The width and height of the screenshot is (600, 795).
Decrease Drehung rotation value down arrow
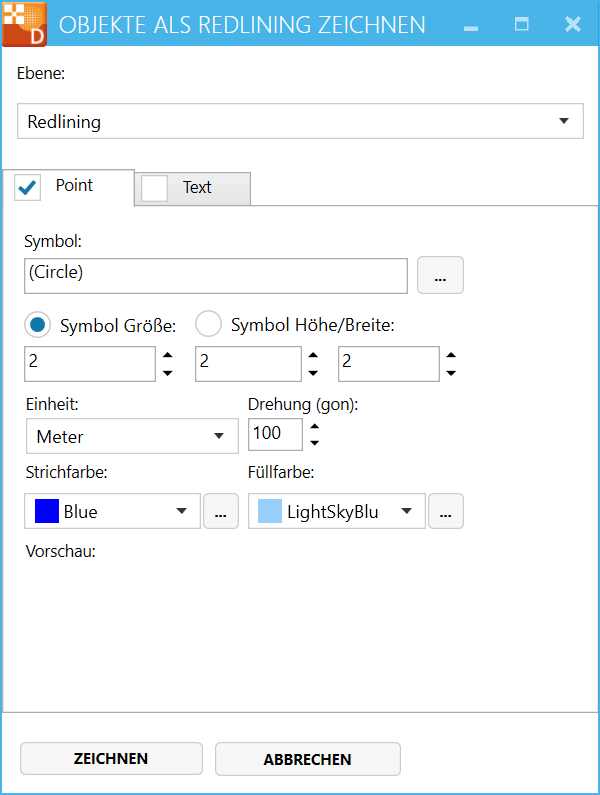[315, 442]
